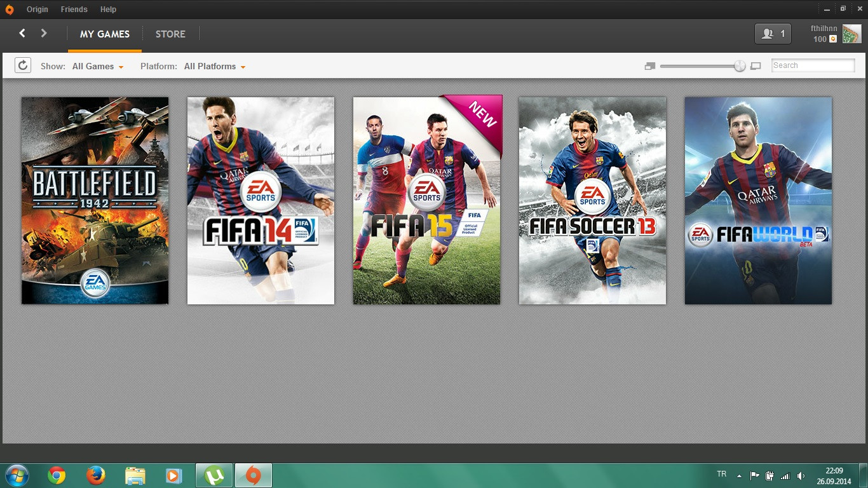Click the fthilhnn username
868x488 pixels.
[824, 29]
